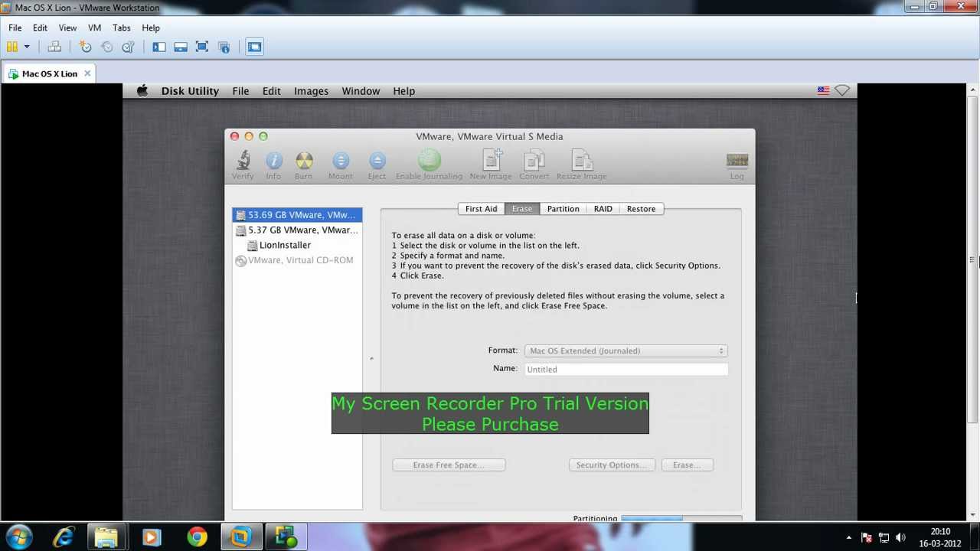Click the Verify microscope icon
This screenshot has height=551, width=980.
coord(243,165)
